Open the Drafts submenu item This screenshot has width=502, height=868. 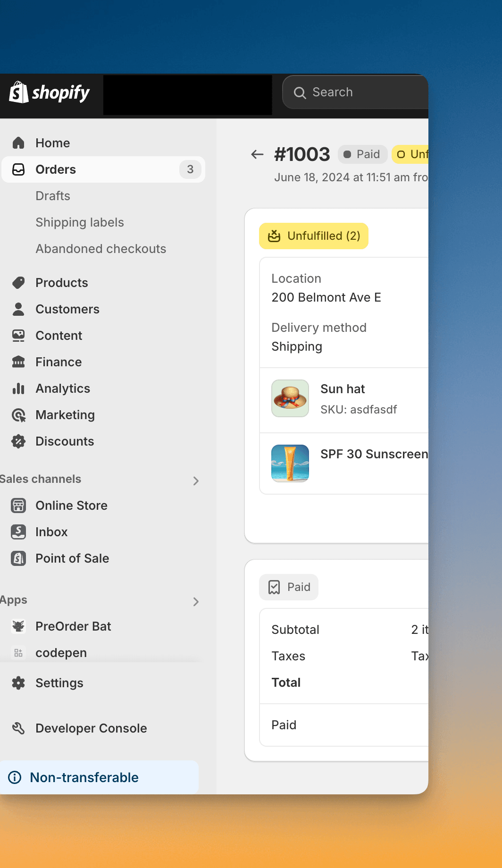53,196
